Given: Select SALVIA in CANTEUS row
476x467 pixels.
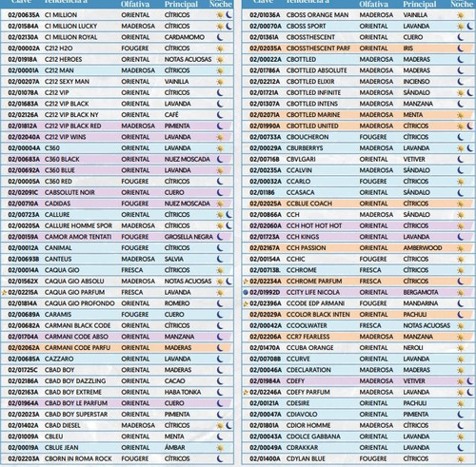Looking at the screenshot, I should pos(173,259).
